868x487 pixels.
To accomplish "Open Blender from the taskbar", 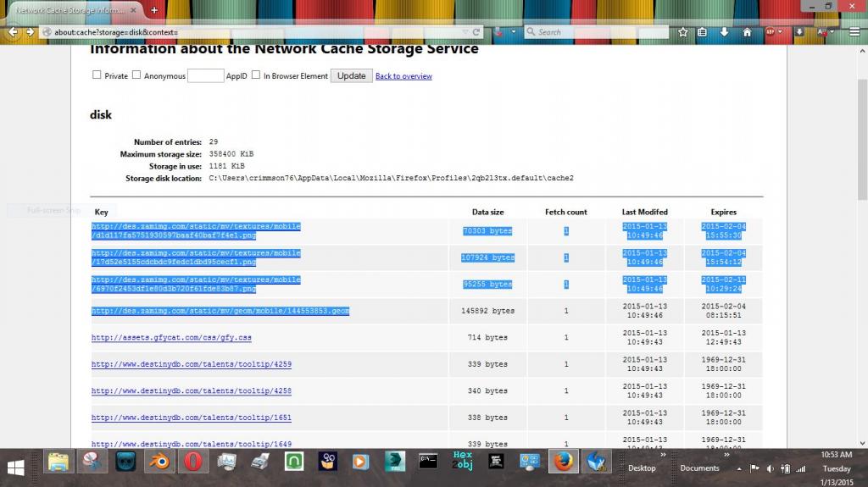I will pos(159,462).
